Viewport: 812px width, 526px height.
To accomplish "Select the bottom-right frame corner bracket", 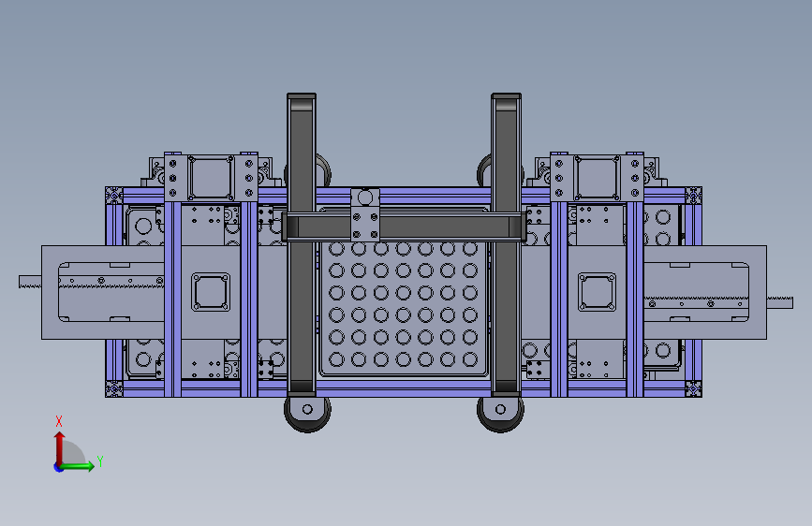I will pos(693,388).
